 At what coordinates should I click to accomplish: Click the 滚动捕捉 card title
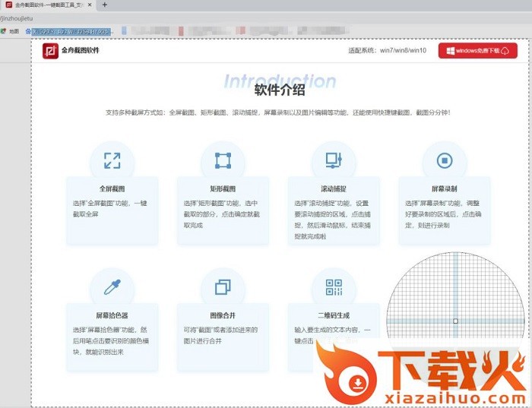coord(334,189)
